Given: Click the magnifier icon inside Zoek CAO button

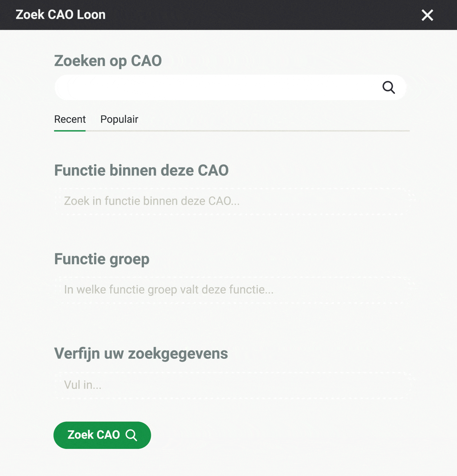Looking at the screenshot, I should point(131,435).
